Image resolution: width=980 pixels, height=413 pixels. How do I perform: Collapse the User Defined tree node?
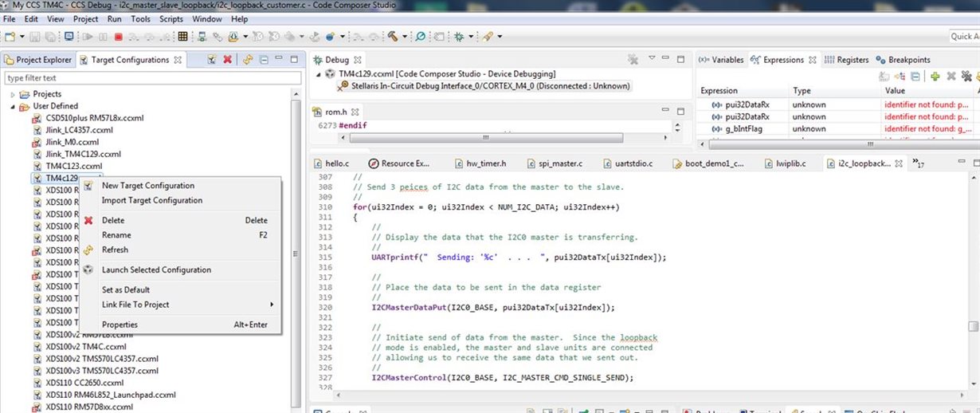pos(13,106)
